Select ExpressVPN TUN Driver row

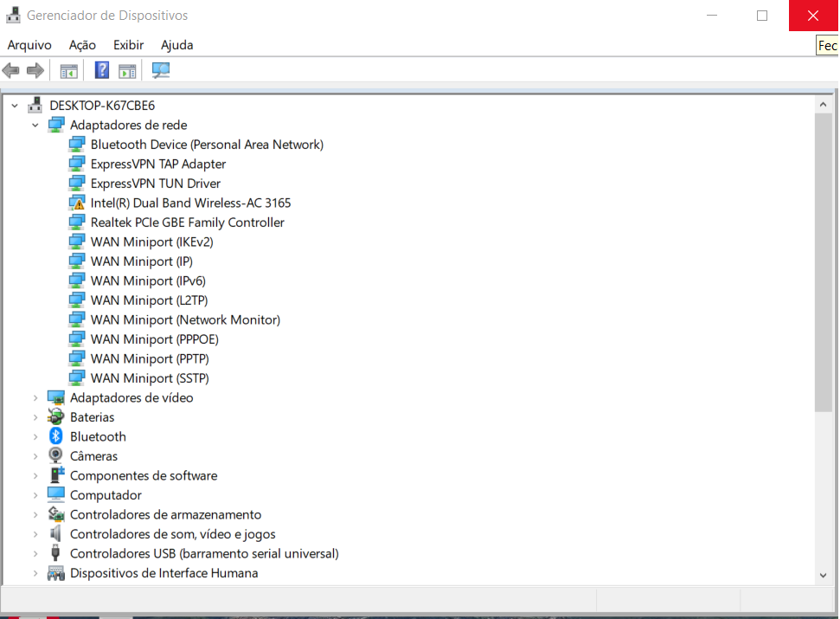coord(156,184)
